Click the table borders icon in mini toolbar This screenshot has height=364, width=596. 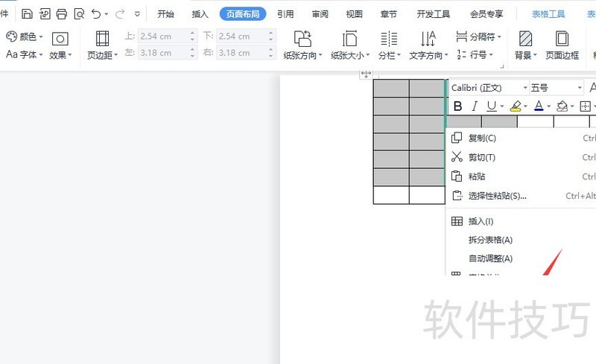[x=585, y=106]
